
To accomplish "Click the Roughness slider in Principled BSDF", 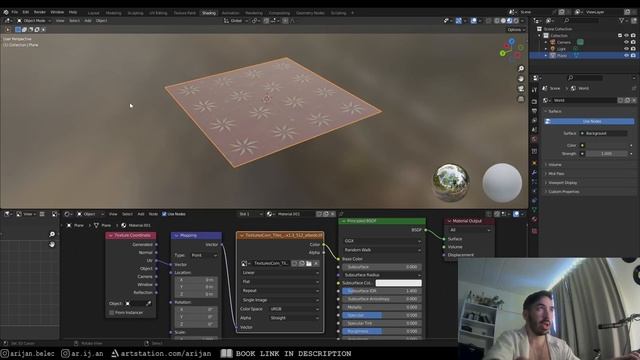I will [382, 331].
